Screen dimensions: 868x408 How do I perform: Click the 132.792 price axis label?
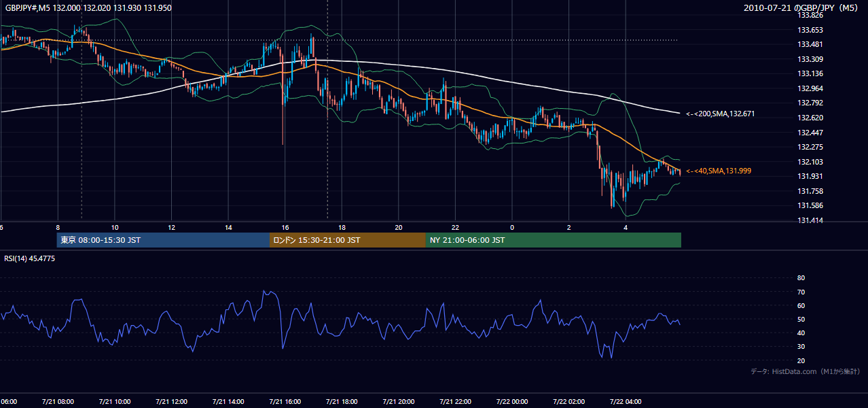(x=810, y=103)
